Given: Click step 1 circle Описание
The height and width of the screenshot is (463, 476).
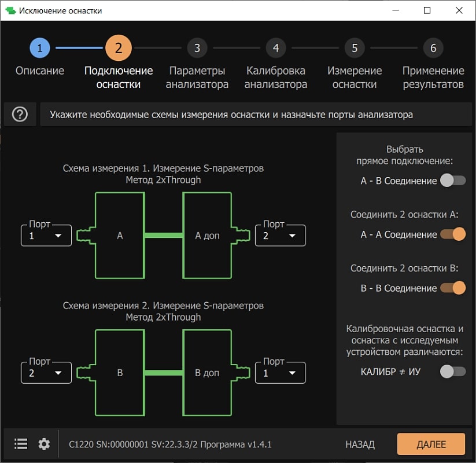Looking at the screenshot, I should (40, 48).
